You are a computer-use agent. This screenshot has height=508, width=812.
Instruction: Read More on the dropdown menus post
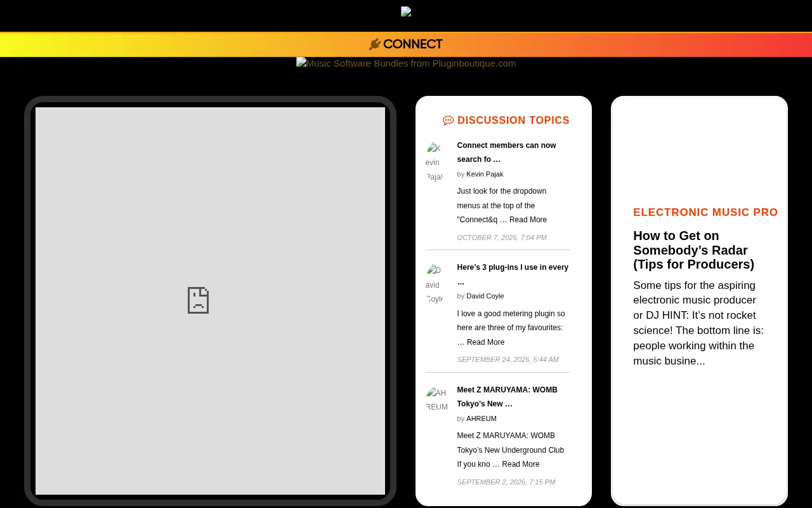528,220
